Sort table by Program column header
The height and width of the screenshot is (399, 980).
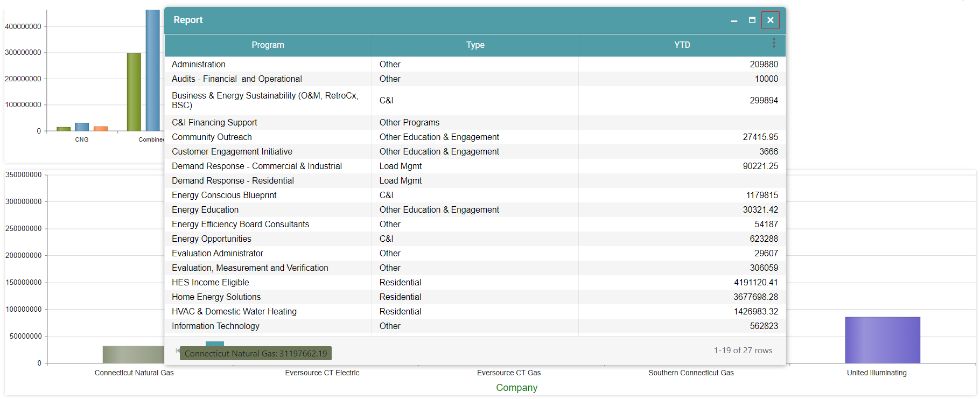(x=268, y=45)
